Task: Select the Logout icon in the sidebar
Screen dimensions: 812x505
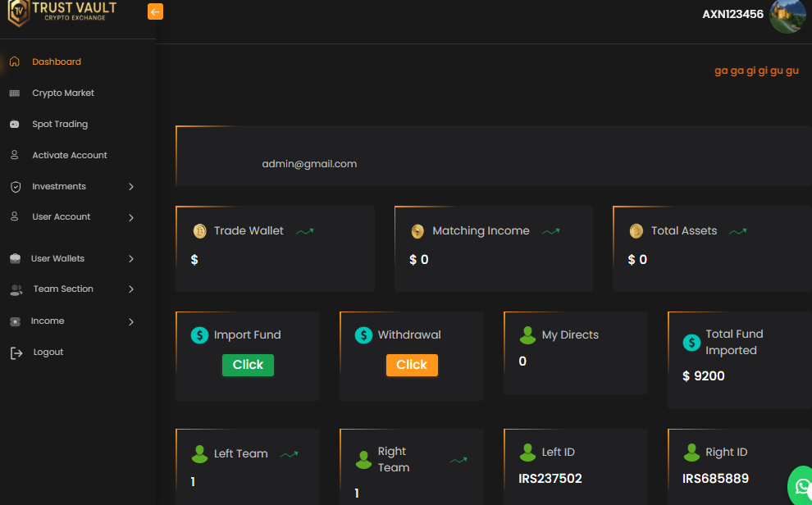Action: pos(14,352)
